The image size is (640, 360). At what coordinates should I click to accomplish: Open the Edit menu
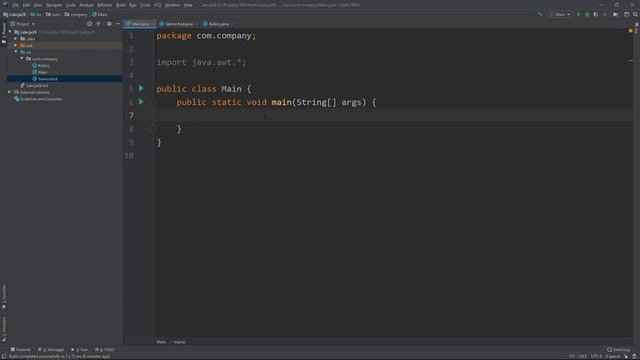click(x=26, y=5)
